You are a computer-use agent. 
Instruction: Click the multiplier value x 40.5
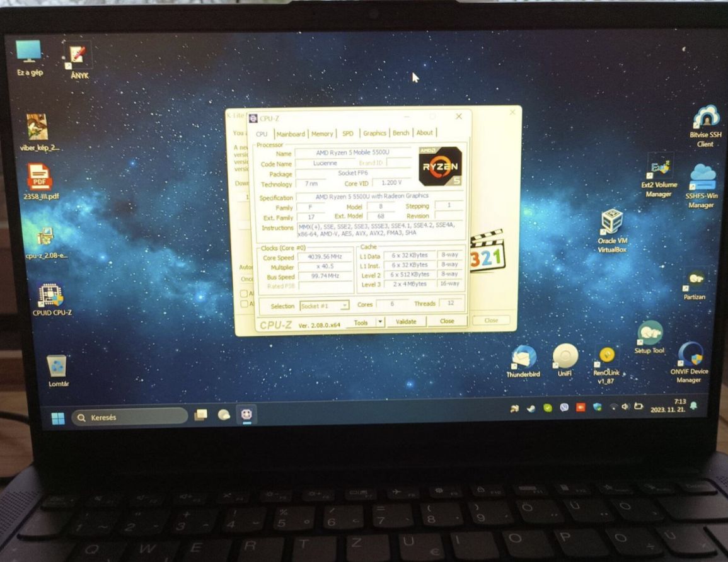coord(325,266)
